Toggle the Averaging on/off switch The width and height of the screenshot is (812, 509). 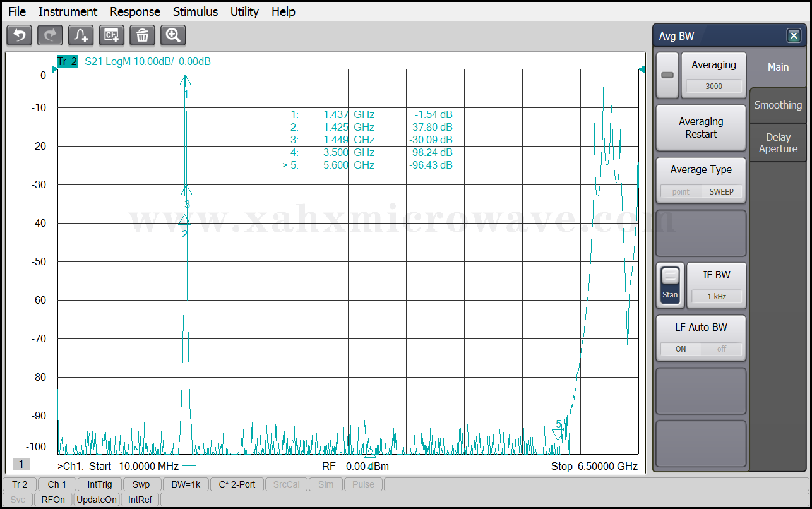[x=667, y=75]
